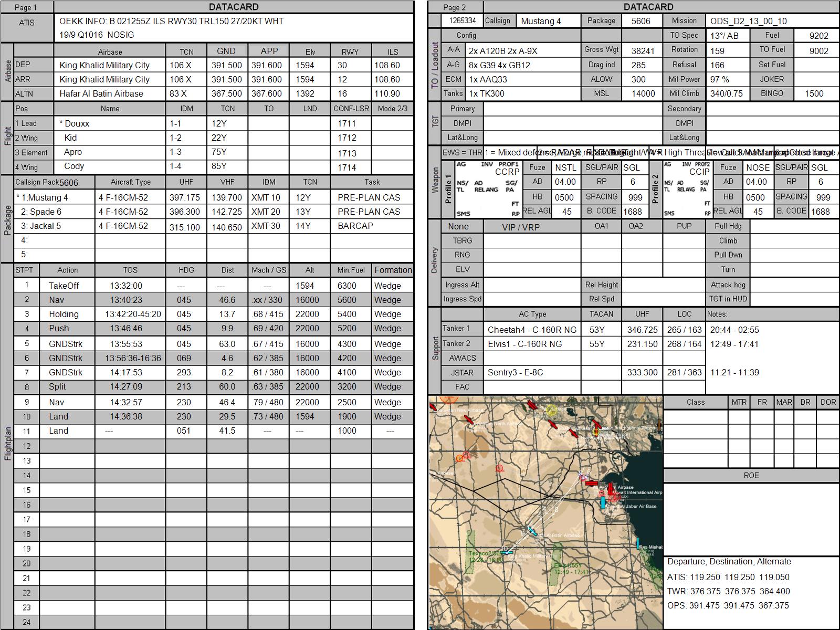
Task: Click BINGO fuel value 1500
Action: [x=814, y=93]
